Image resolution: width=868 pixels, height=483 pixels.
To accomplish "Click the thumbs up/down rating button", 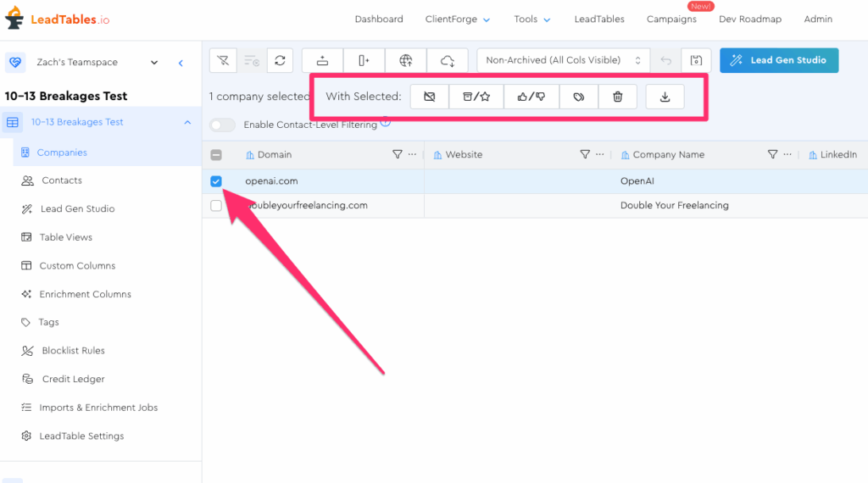I will pos(531,97).
